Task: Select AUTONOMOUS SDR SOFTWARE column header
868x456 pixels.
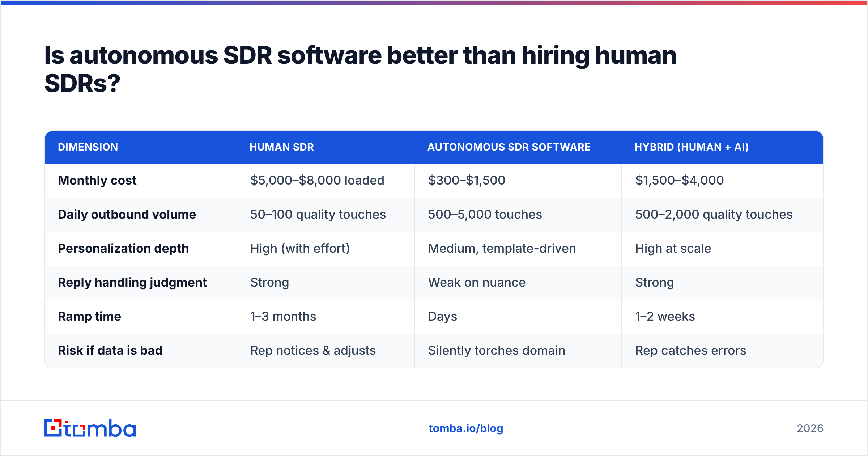Action: click(x=509, y=147)
